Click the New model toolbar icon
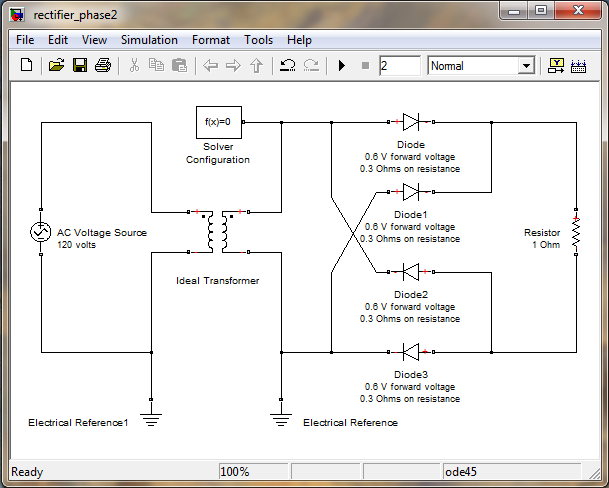 pos(27,66)
